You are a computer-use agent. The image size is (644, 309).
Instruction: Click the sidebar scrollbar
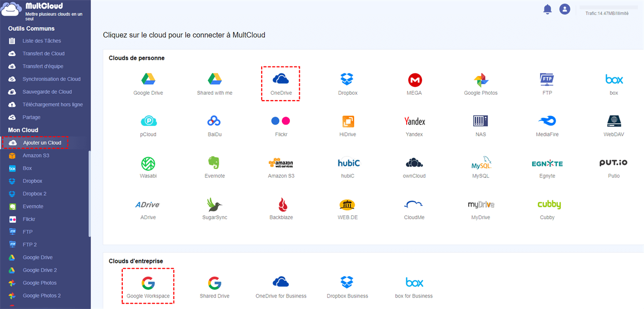point(90,193)
